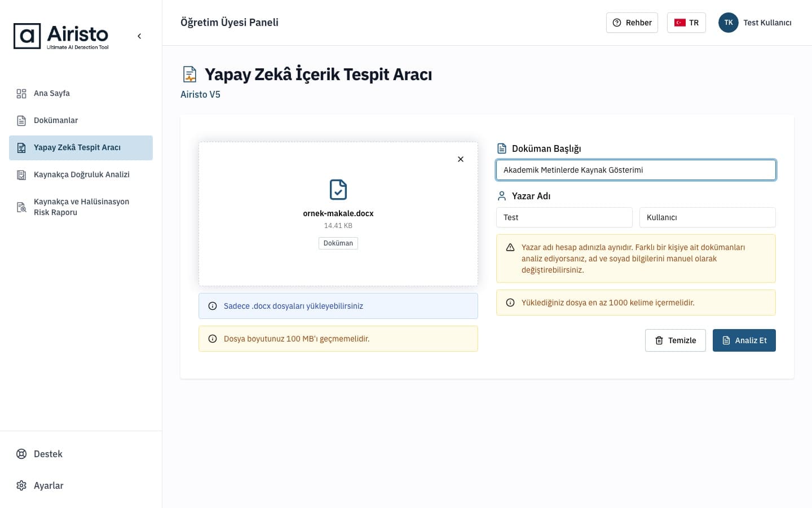Open the TR language selector
The width and height of the screenshot is (812, 508).
686,23
